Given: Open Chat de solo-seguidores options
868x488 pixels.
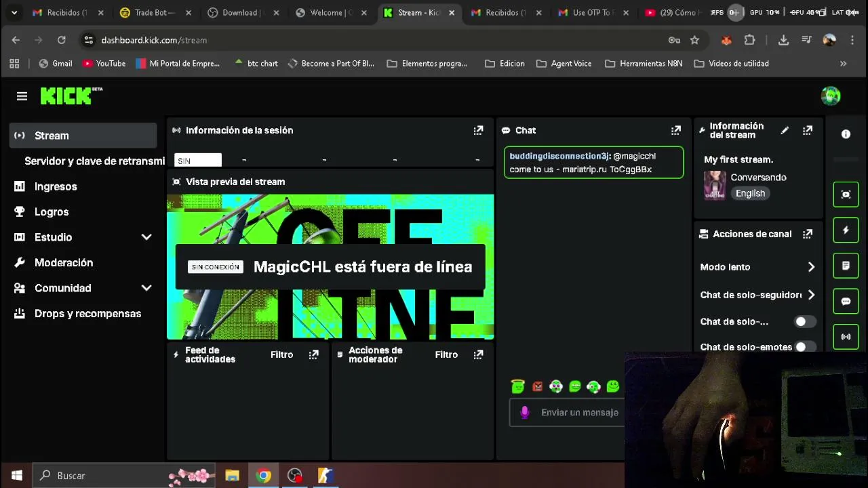Looking at the screenshot, I should (757, 295).
